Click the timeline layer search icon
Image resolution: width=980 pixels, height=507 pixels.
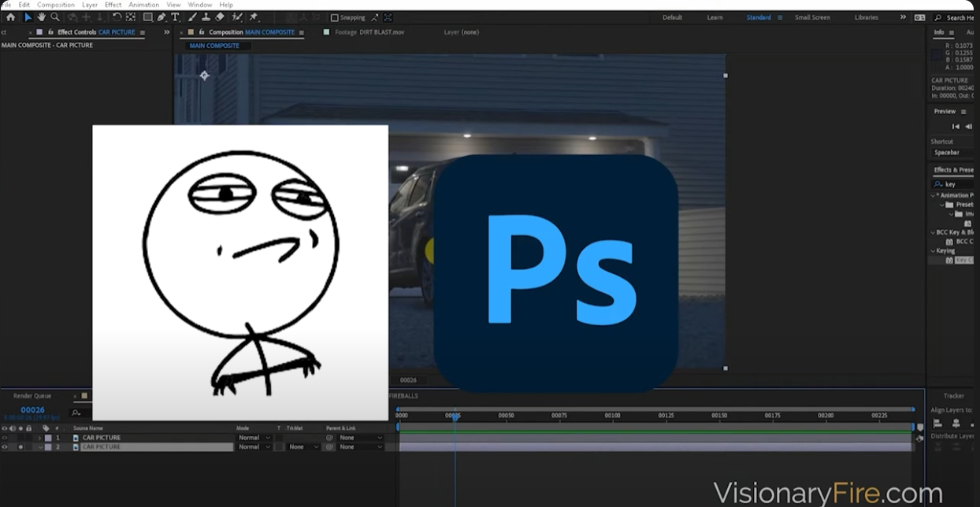click(x=76, y=413)
